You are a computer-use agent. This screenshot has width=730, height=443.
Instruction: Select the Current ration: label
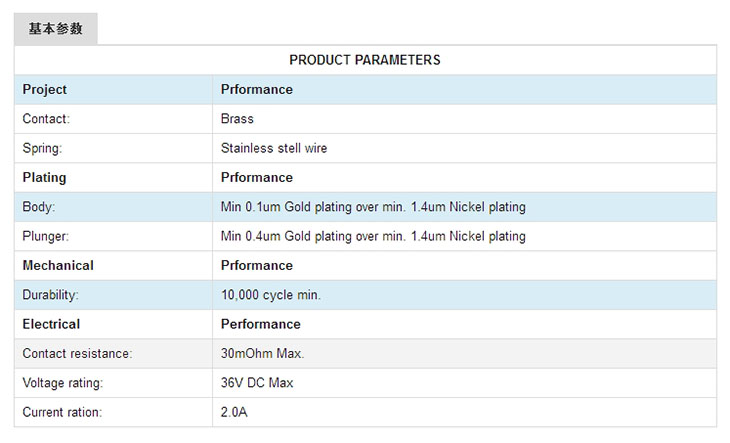(62, 412)
